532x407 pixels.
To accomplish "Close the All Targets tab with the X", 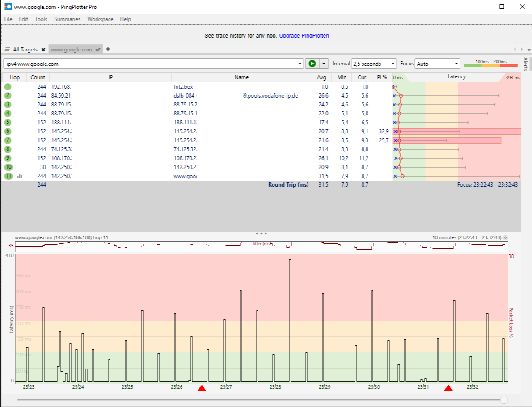I will 43,50.
